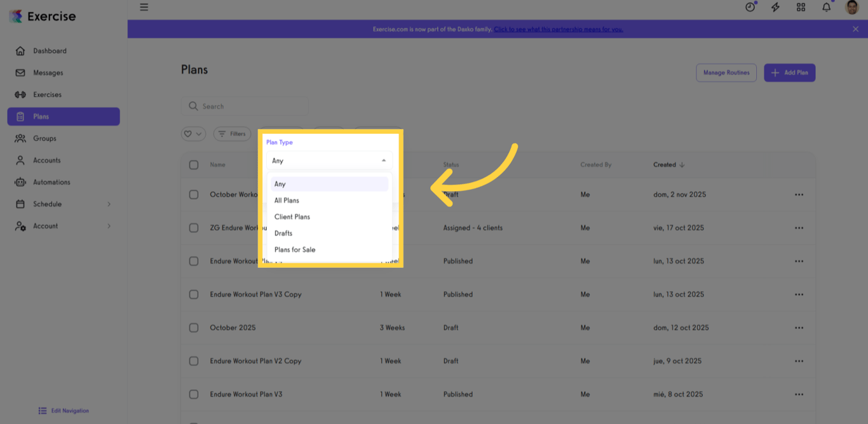This screenshot has width=868, height=424.
Task: Sort by Status column header
Action: pos(451,165)
